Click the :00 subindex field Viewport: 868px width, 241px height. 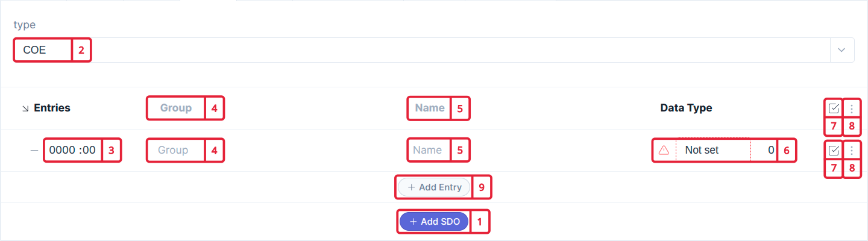coord(87,150)
